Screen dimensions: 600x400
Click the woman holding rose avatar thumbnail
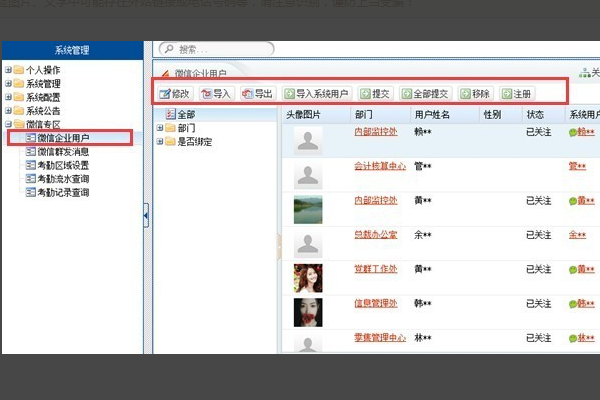308,313
